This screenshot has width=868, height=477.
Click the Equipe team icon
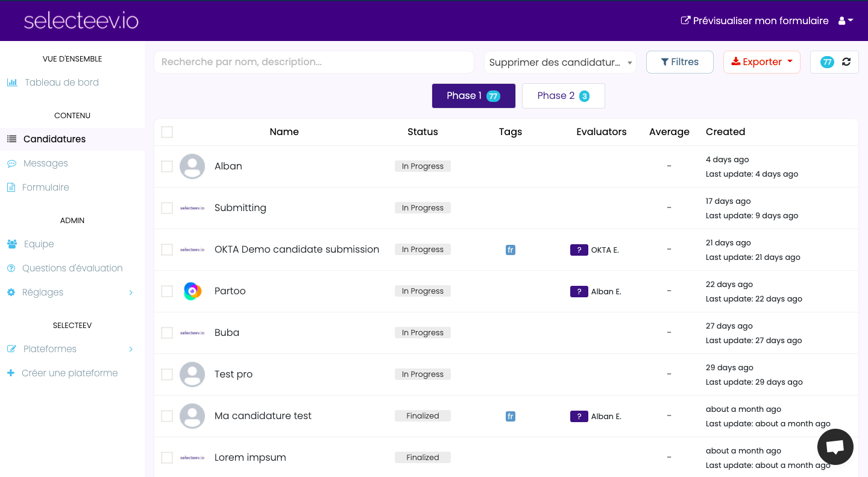[x=12, y=244]
